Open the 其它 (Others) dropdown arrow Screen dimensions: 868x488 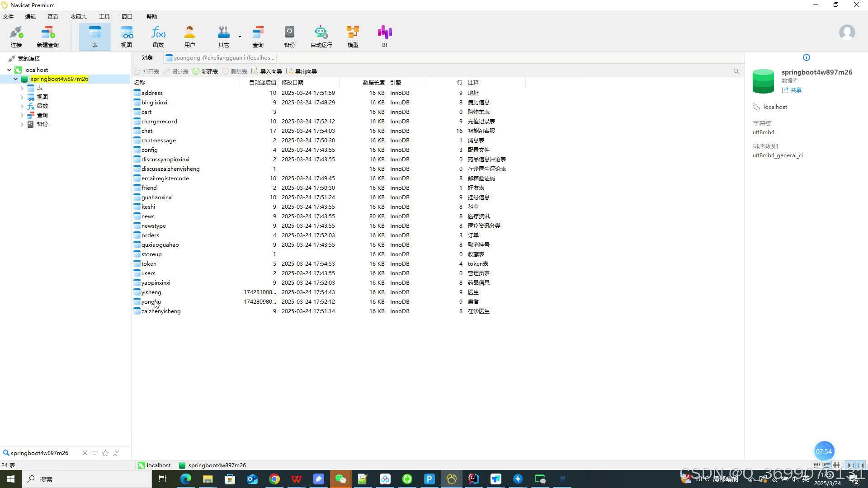(x=240, y=37)
